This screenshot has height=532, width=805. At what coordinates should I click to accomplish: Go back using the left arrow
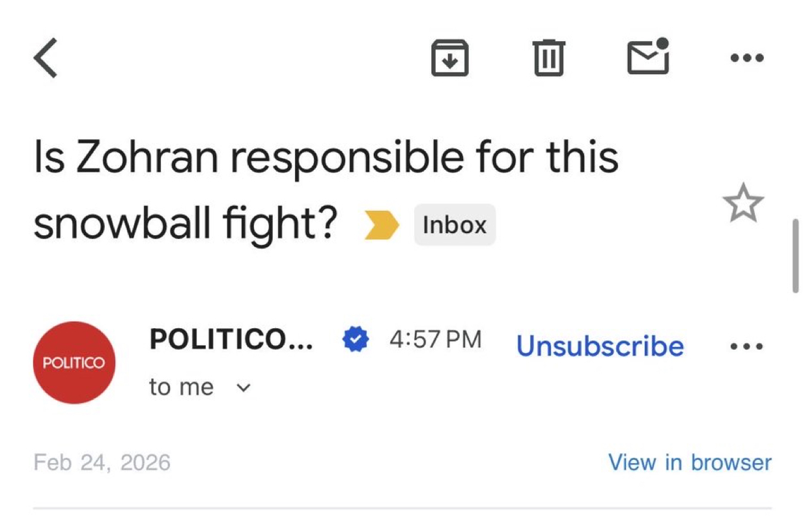pos(46,58)
